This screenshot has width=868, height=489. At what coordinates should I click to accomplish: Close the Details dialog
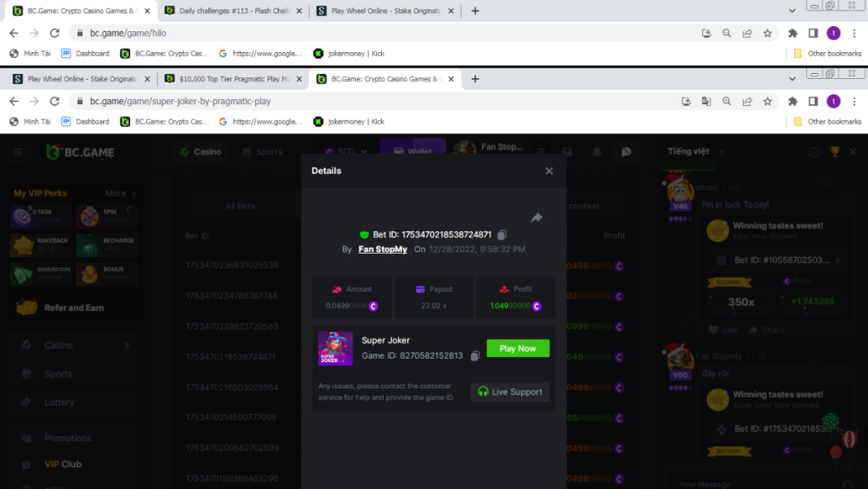[x=549, y=171]
